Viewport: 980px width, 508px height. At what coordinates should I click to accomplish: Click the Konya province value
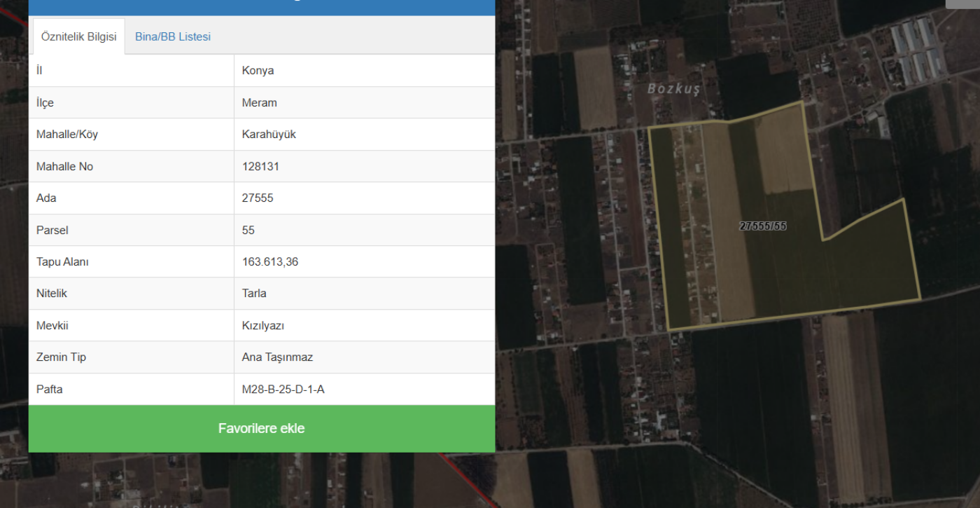coord(258,71)
